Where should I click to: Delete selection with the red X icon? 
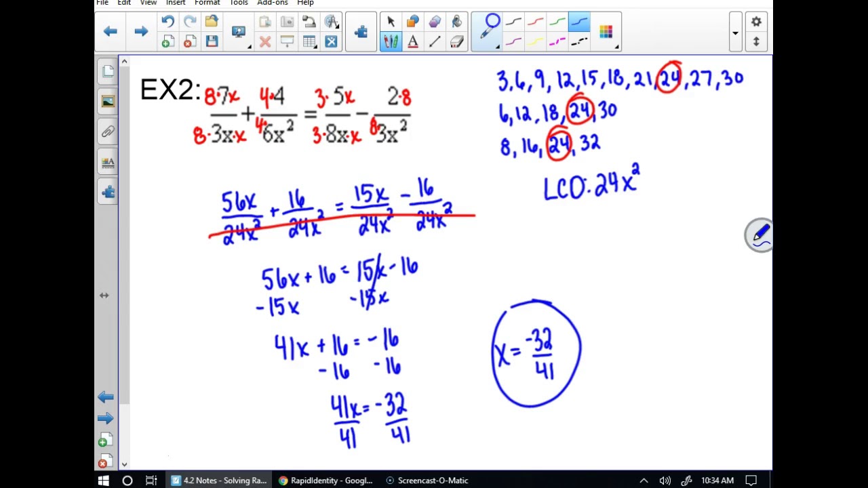(265, 42)
